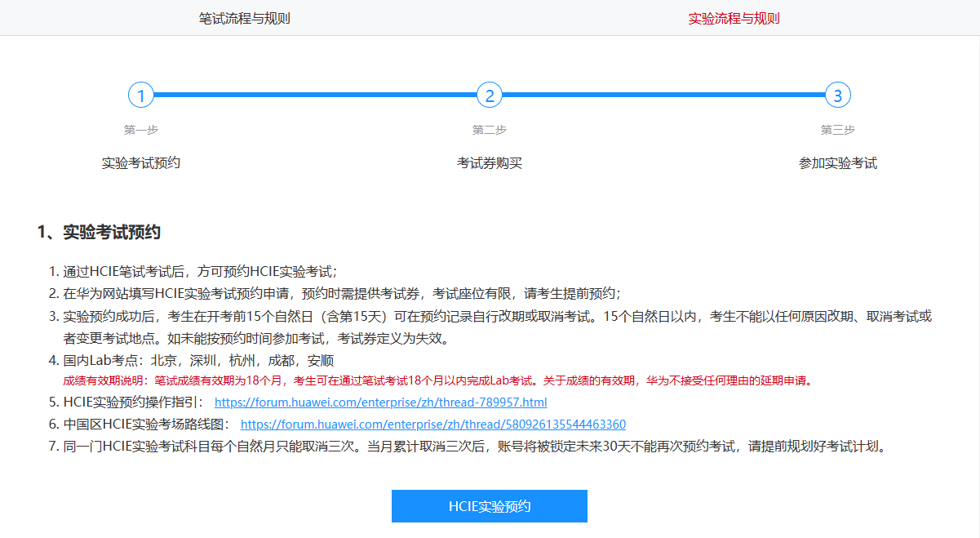Click the line 通过HCIE笔试考试后，方可预约

[x=200, y=272]
